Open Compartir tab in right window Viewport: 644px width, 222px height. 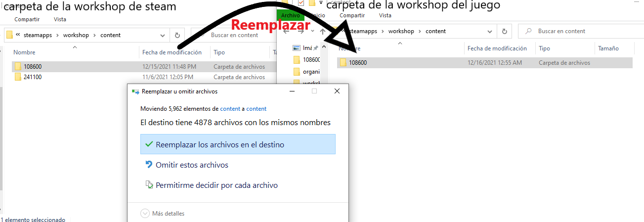[352, 15]
